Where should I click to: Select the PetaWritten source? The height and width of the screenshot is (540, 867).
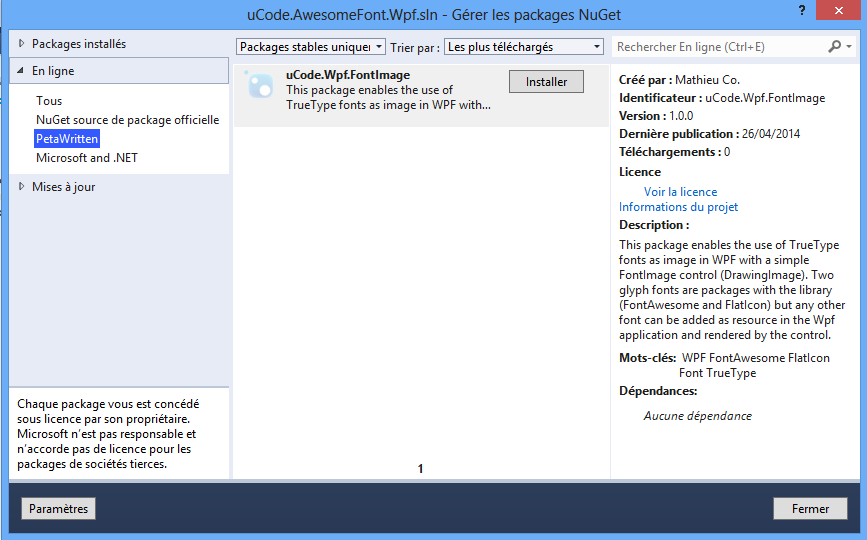[x=67, y=138]
